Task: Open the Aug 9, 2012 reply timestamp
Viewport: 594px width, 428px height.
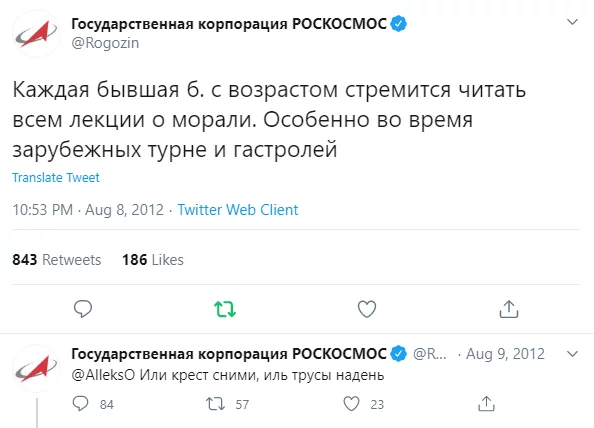Action: click(505, 354)
